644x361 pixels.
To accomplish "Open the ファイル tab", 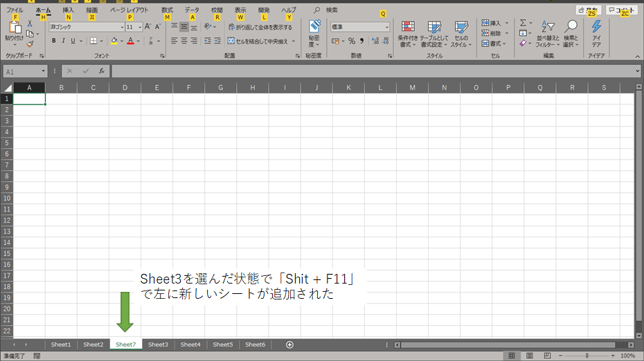I will [15, 10].
